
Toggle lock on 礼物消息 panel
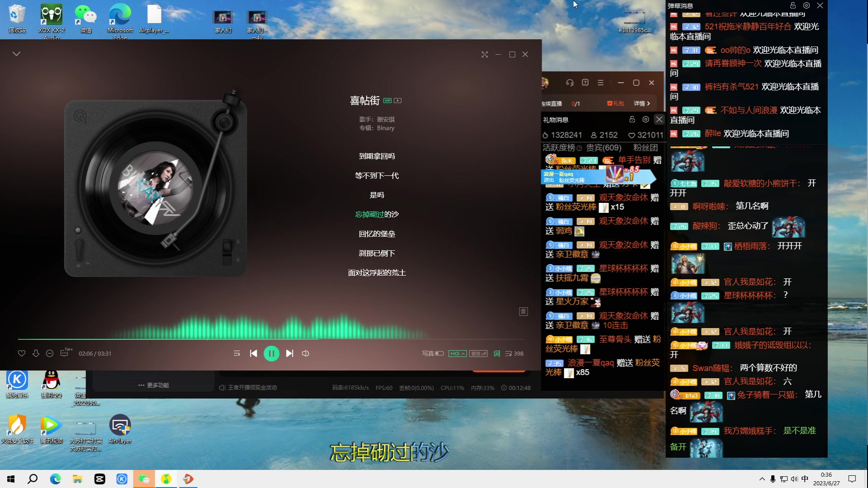point(632,119)
